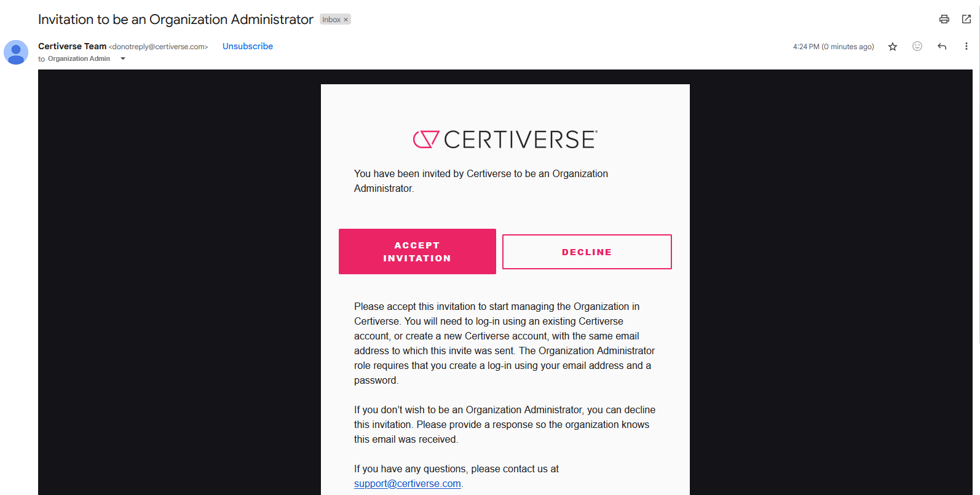
Task: Click the sender's profile avatar
Action: (x=16, y=52)
